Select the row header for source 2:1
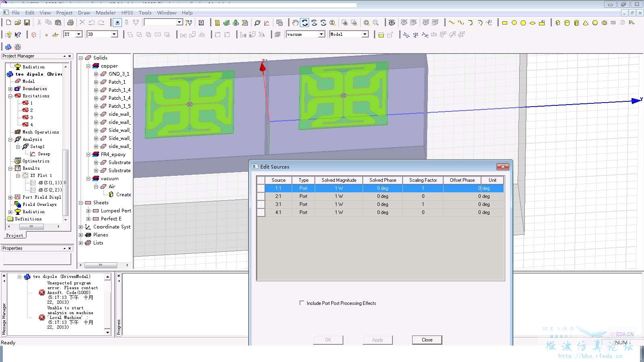Screen dimensions: 644x362 click(x=261, y=196)
